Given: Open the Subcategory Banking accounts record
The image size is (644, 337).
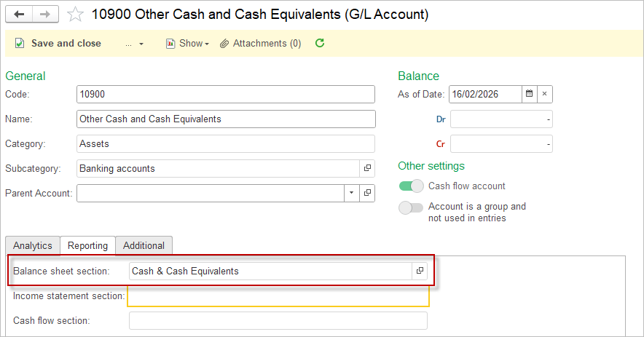Looking at the screenshot, I should click(367, 168).
